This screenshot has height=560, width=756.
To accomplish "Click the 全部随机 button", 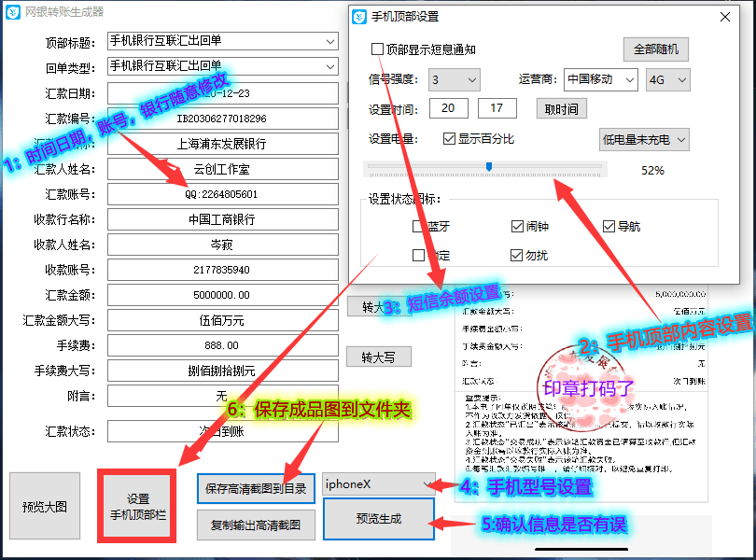I will pyautogui.click(x=656, y=49).
